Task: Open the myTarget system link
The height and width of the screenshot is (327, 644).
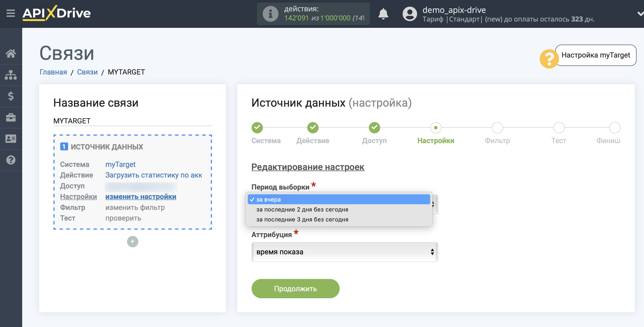Action: point(120,164)
